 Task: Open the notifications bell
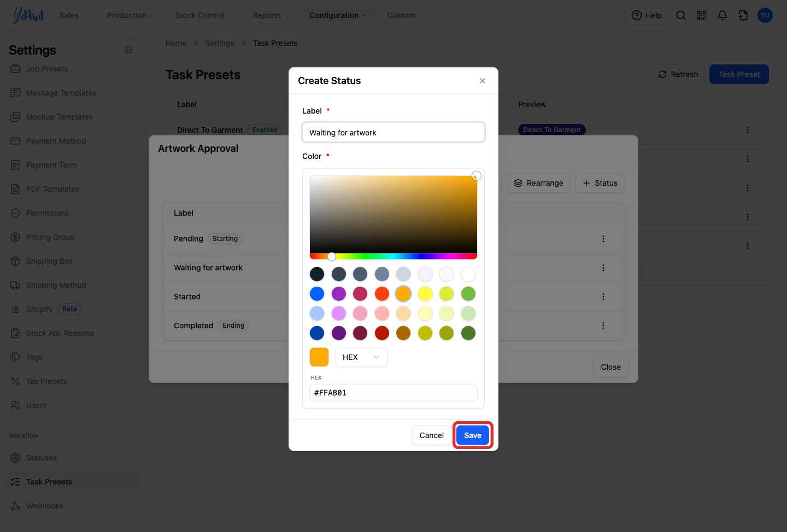click(x=723, y=15)
